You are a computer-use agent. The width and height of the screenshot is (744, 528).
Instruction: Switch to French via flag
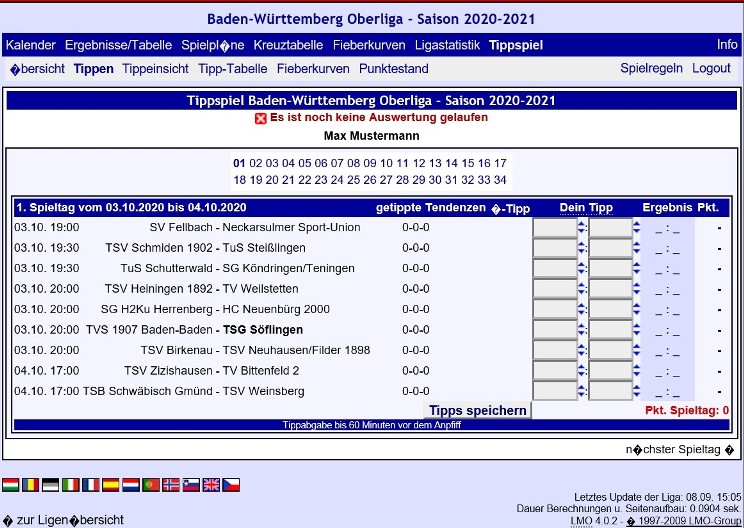(91, 485)
